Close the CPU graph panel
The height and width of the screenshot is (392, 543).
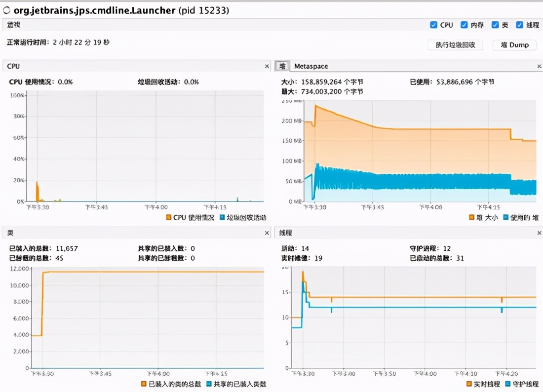point(267,66)
